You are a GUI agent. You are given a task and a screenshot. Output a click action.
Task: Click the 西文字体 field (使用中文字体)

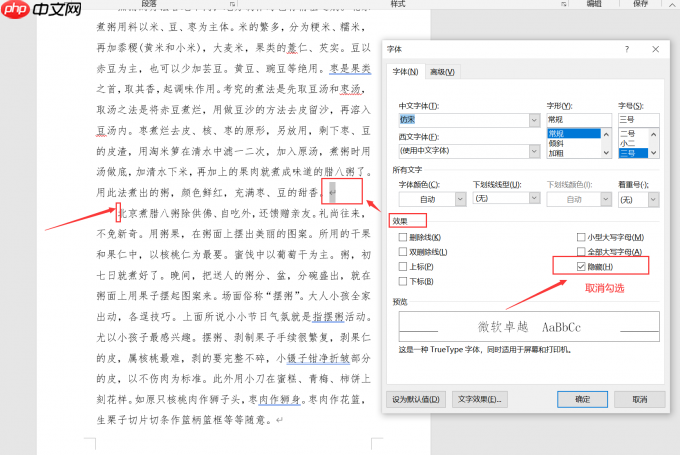[x=464, y=151]
